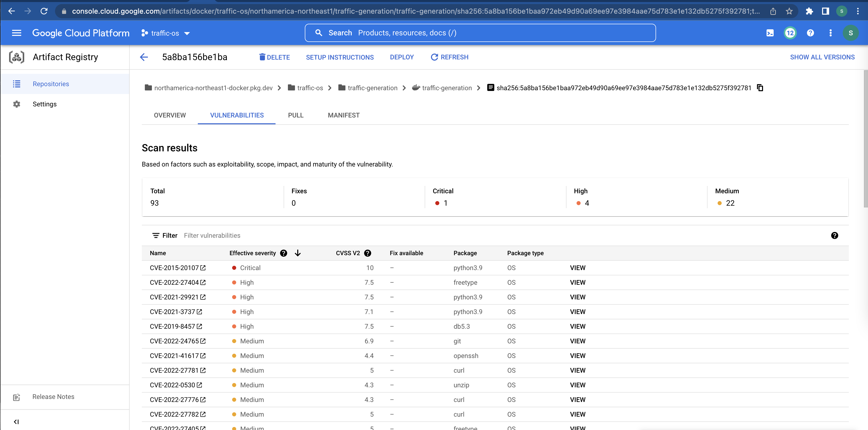Copy the sha256 digest with copy icon
This screenshot has width=868, height=430.
(x=760, y=88)
